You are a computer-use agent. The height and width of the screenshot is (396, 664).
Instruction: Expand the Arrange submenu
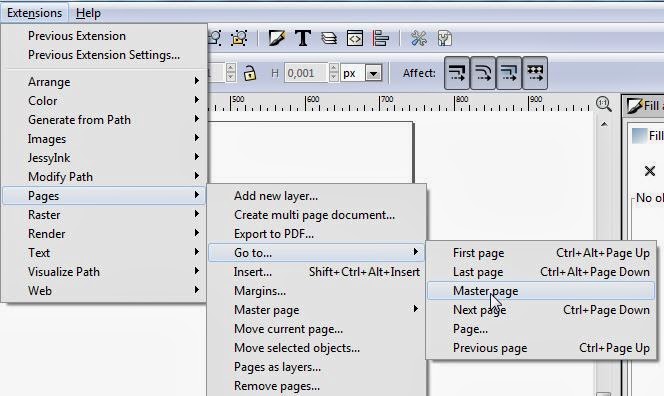point(104,82)
